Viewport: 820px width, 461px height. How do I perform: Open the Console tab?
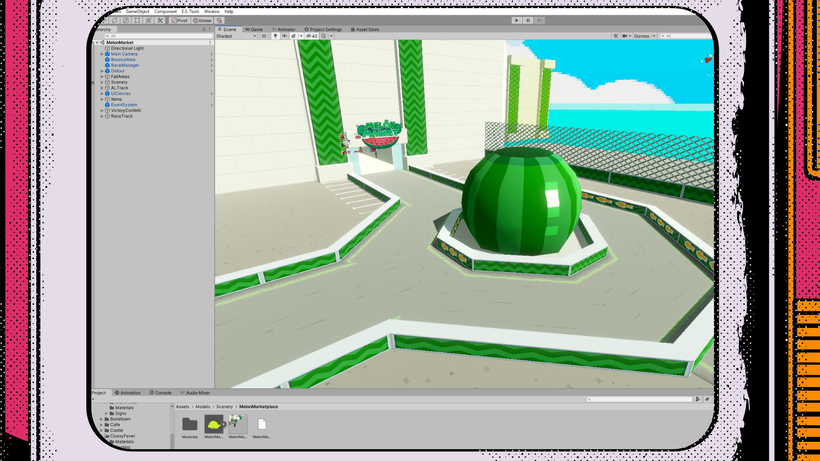[x=163, y=393]
